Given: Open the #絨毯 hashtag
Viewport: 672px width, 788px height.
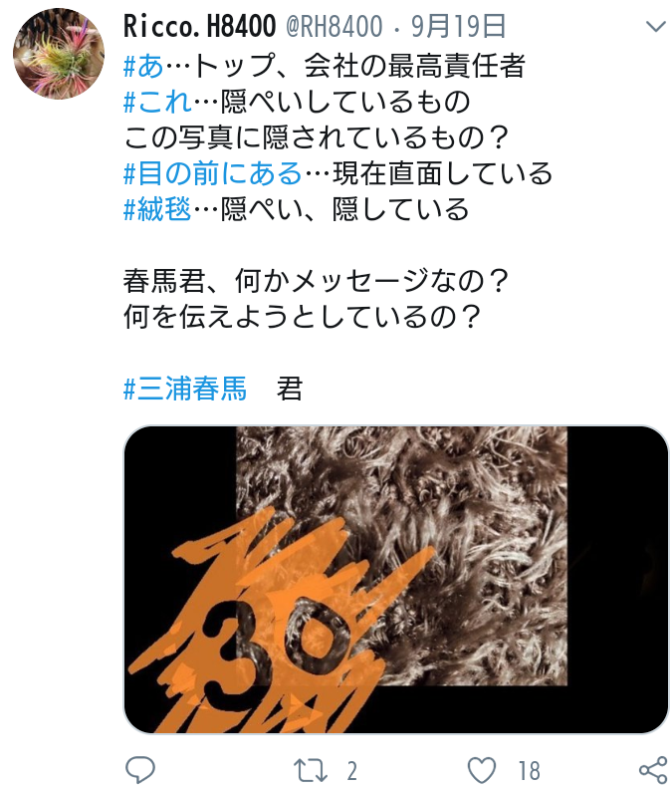Looking at the screenshot, I should click(x=157, y=209).
